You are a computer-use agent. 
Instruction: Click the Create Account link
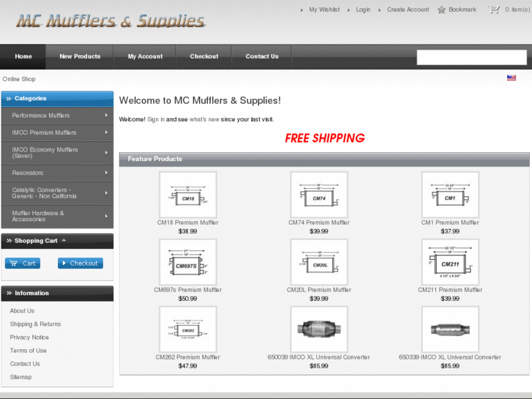point(408,10)
